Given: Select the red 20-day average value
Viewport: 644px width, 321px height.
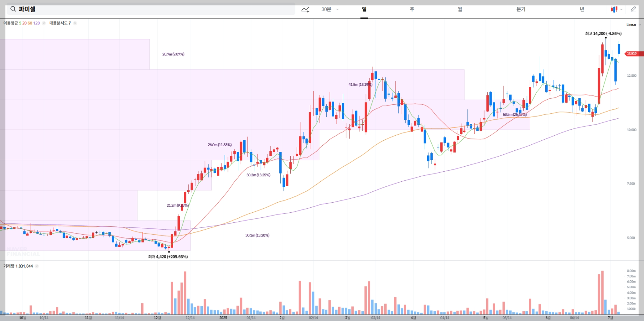Looking at the screenshot, I should [24, 23].
